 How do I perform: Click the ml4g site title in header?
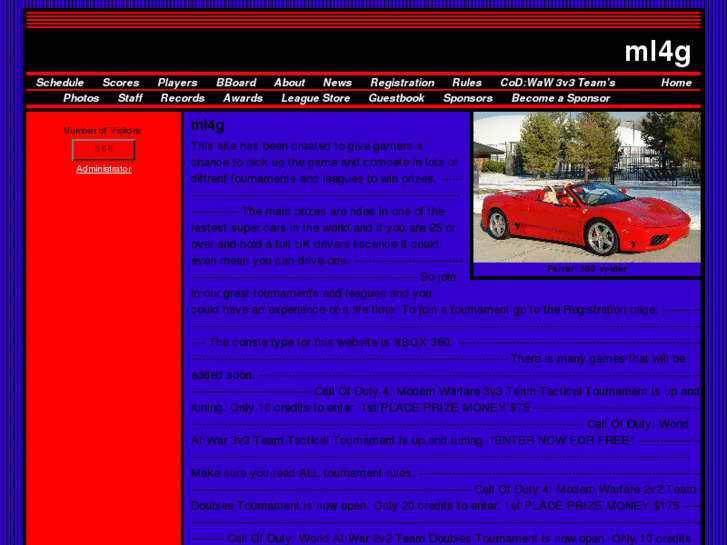point(657,51)
